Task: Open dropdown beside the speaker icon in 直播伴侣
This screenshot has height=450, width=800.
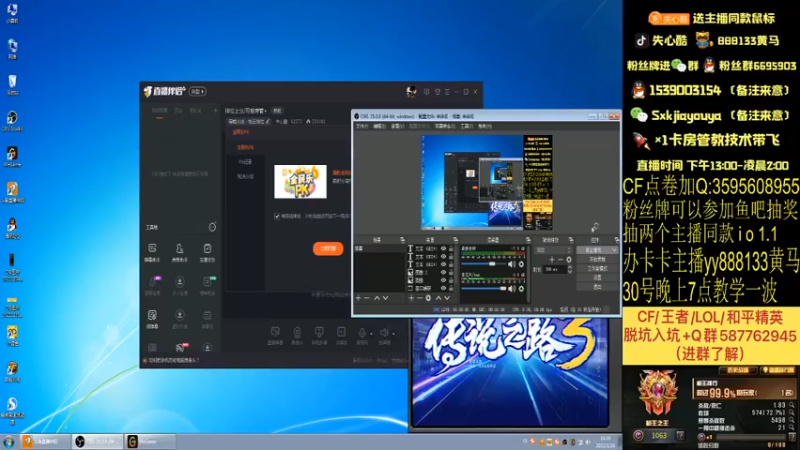Action: click(393, 333)
